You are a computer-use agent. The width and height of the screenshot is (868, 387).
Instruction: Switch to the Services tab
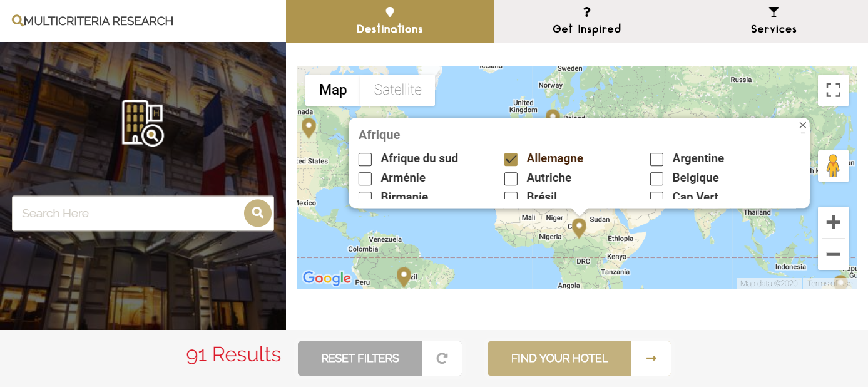click(x=774, y=21)
